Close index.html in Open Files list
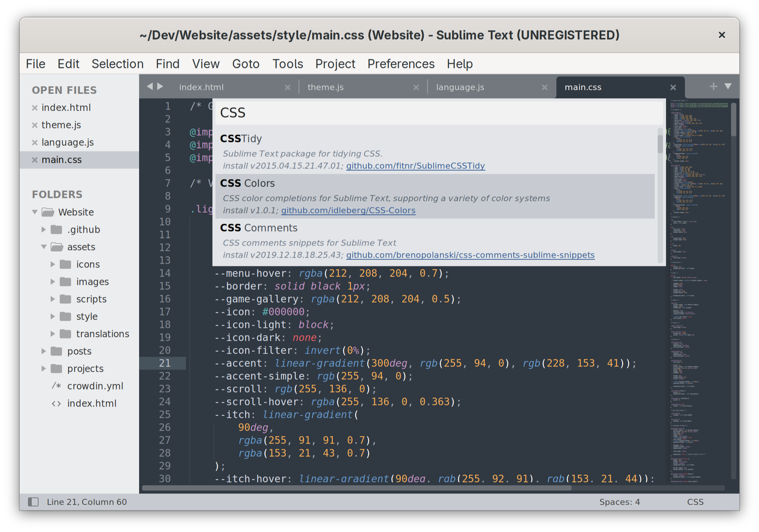Viewport: 759px width, 532px height. (x=35, y=108)
